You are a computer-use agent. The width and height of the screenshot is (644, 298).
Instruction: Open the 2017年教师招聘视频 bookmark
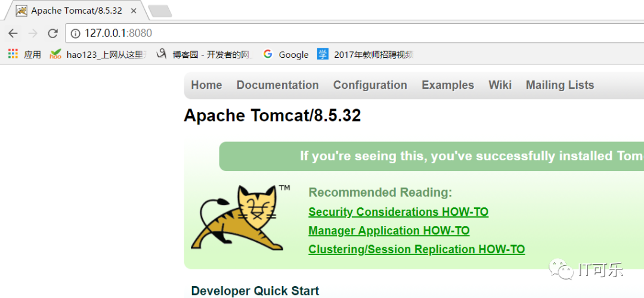pos(365,54)
